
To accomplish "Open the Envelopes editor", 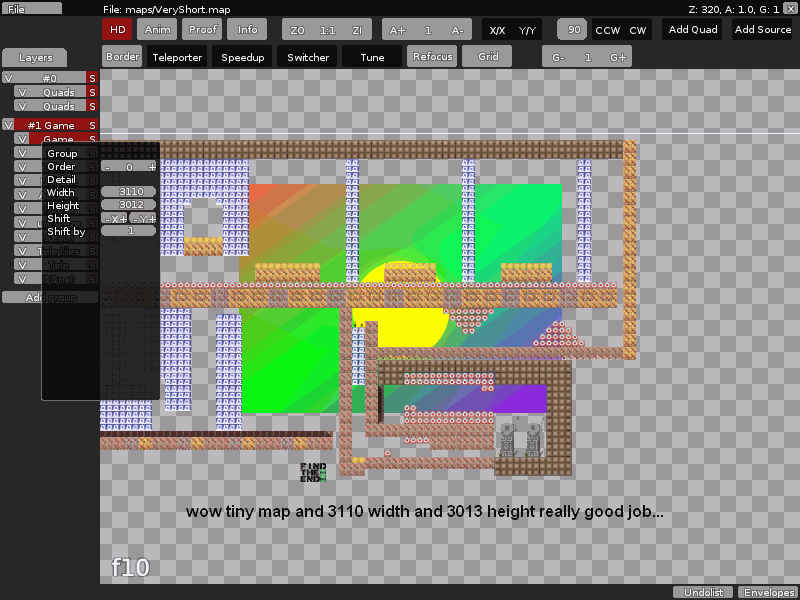I will pos(768,591).
